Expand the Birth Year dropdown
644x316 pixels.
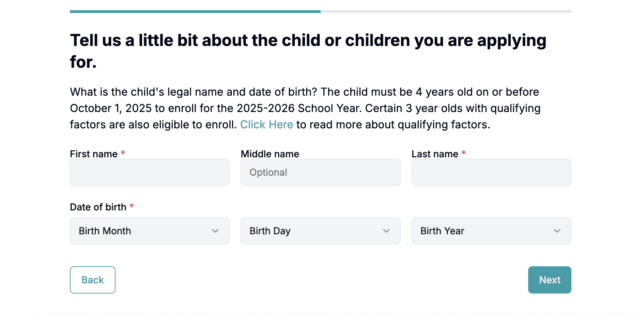[x=491, y=231]
